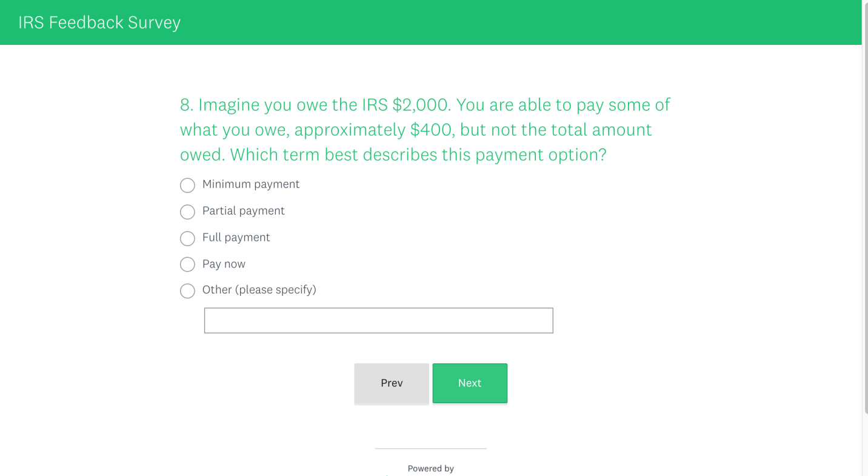The height and width of the screenshot is (476, 868).
Task: Focus the Other specify text input box
Action: [378, 320]
